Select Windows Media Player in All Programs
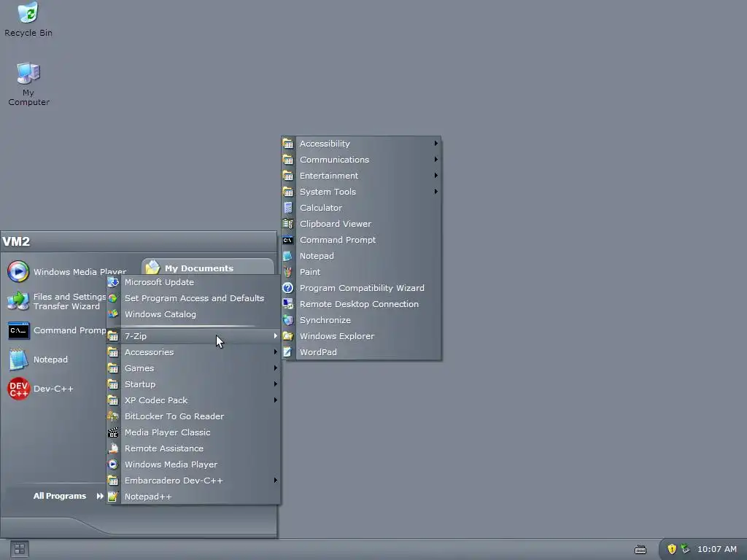Screen dimensions: 747x560 point(193,464)
